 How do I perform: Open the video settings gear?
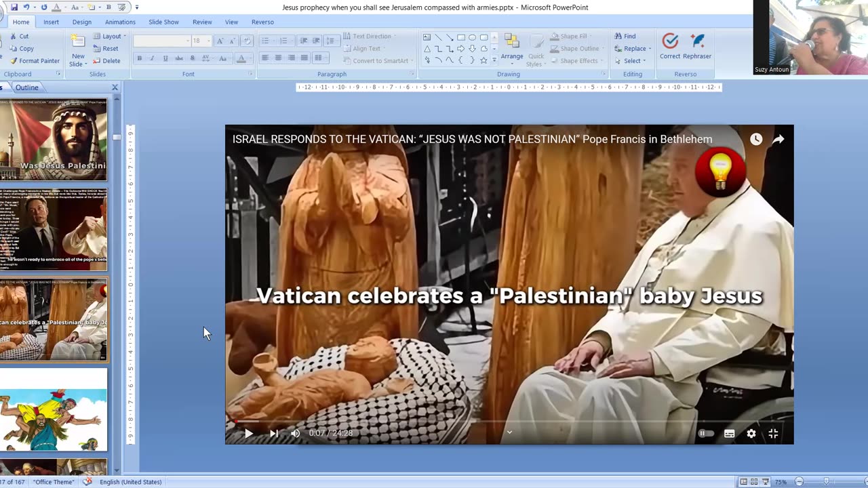751,434
